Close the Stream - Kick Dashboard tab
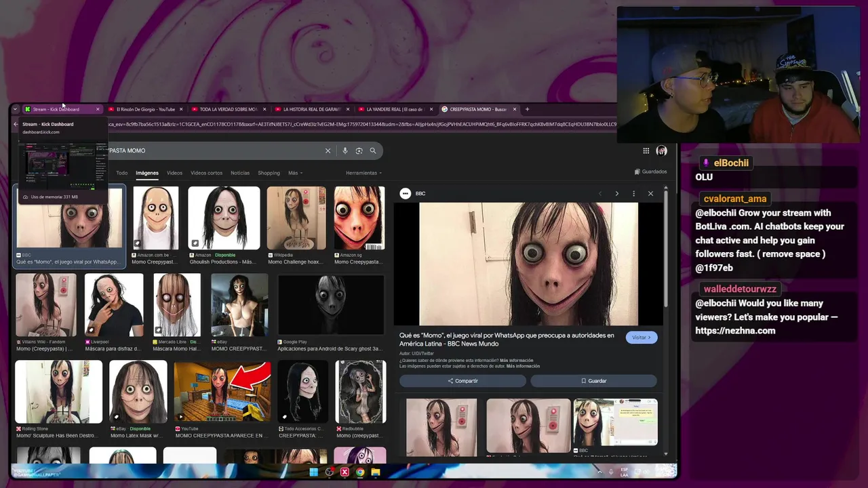The image size is (868, 488). pyautogui.click(x=98, y=109)
